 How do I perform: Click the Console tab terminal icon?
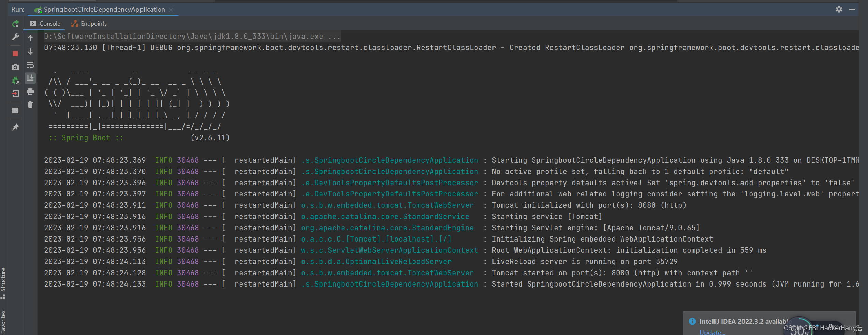[x=33, y=24]
